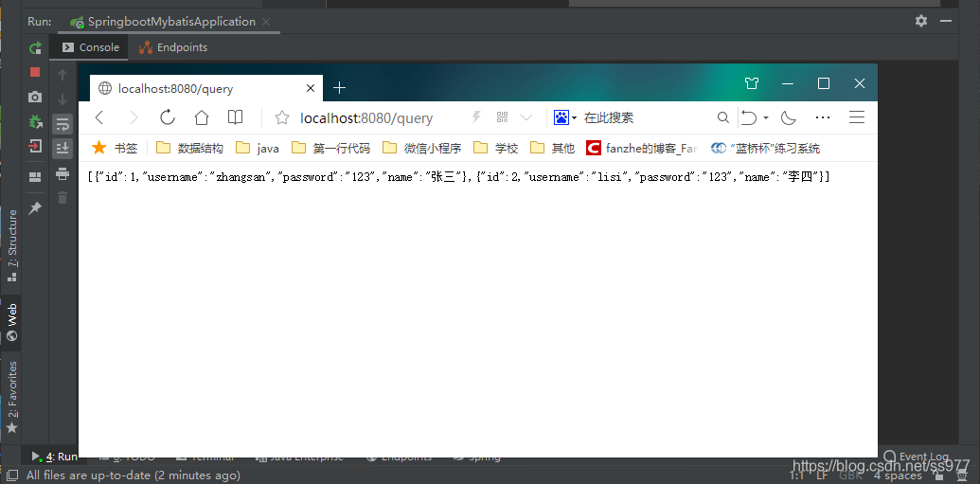Pin the Run tab with pin icon
The height and width of the screenshot is (484, 980).
click(35, 207)
